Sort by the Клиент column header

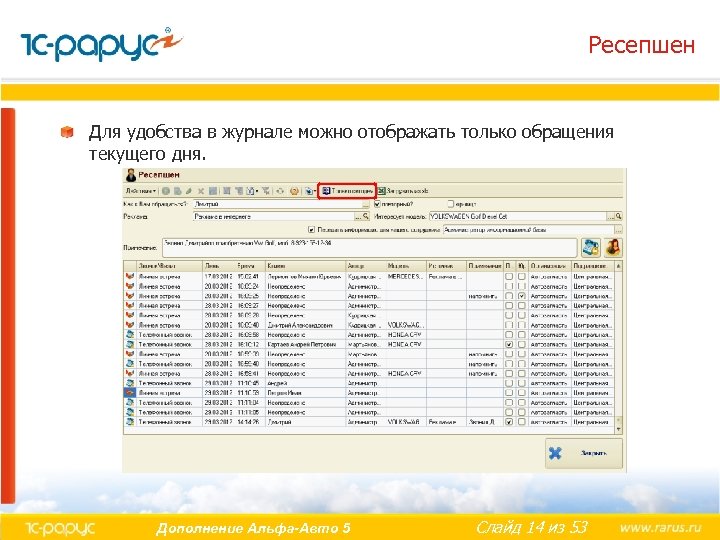tap(305, 265)
